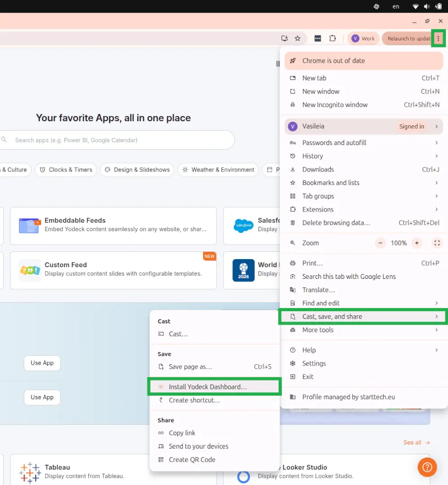Expand the Vasileia profile submenu
Image resolution: width=448 pixels, height=485 pixels.
[364, 126]
